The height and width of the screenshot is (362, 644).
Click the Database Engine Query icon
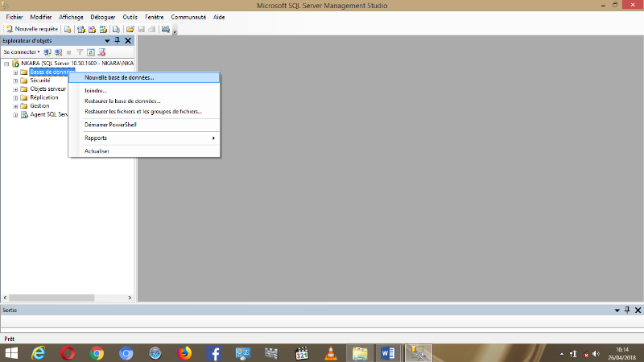[x=68, y=29]
